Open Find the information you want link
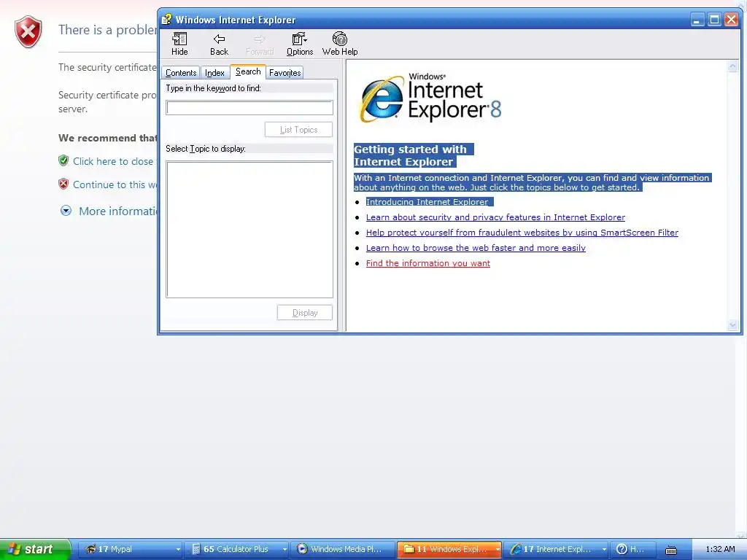 pos(427,262)
